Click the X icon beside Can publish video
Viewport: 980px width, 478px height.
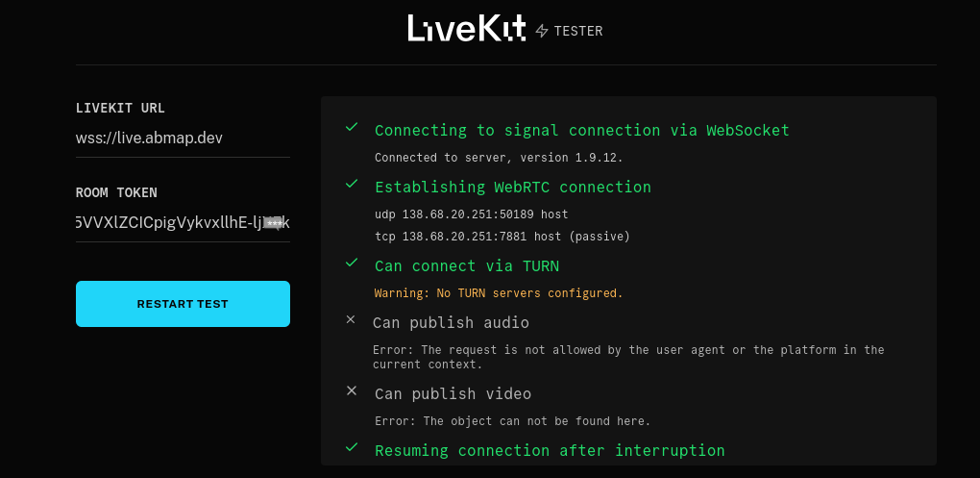pyautogui.click(x=352, y=390)
